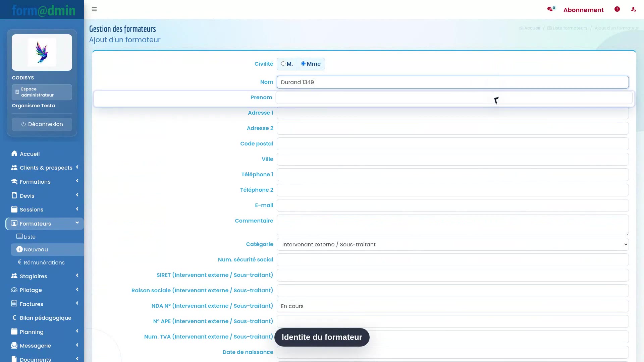Expand the Sessions menu chevron
This screenshot has height=362, width=644.
(77, 209)
